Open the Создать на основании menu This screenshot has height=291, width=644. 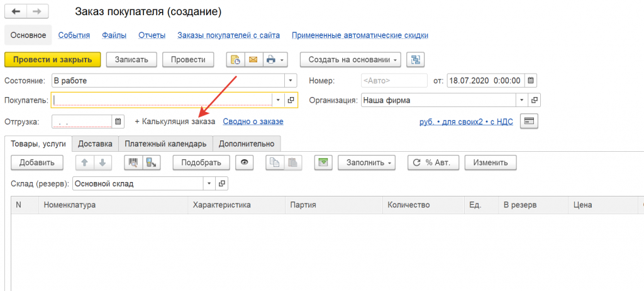[350, 60]
